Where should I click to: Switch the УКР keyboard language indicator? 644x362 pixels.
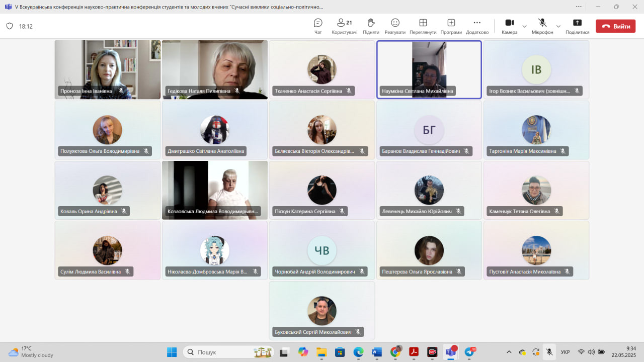coord(566,352)
